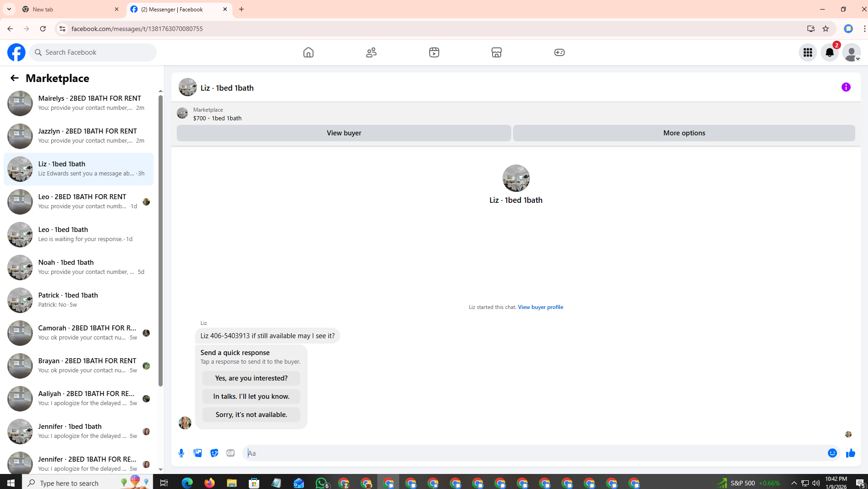
Task: Open a new browser tab
Action: coord(241,9)
